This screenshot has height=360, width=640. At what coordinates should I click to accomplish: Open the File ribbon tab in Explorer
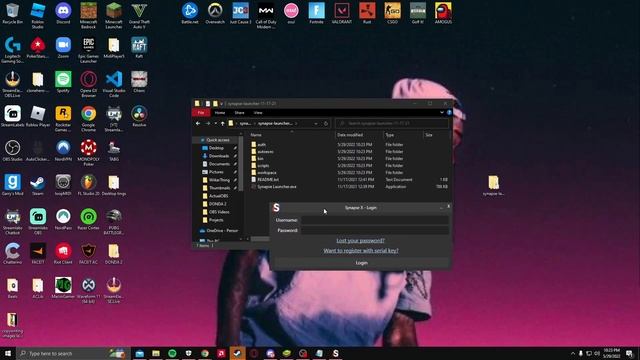click(x=201, y=113)
